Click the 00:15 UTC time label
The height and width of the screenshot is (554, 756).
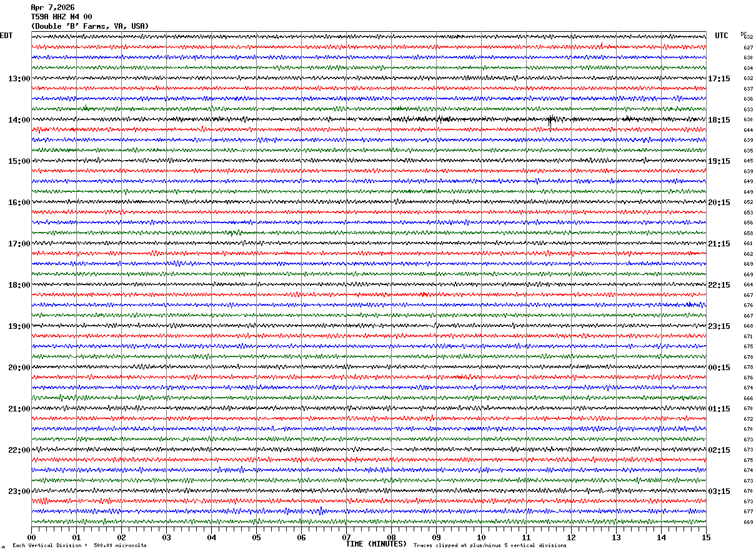point(719,368)
